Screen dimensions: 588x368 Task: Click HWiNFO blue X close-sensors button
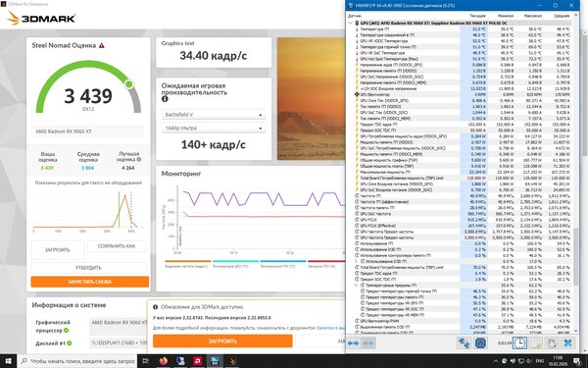pos(568,342)
